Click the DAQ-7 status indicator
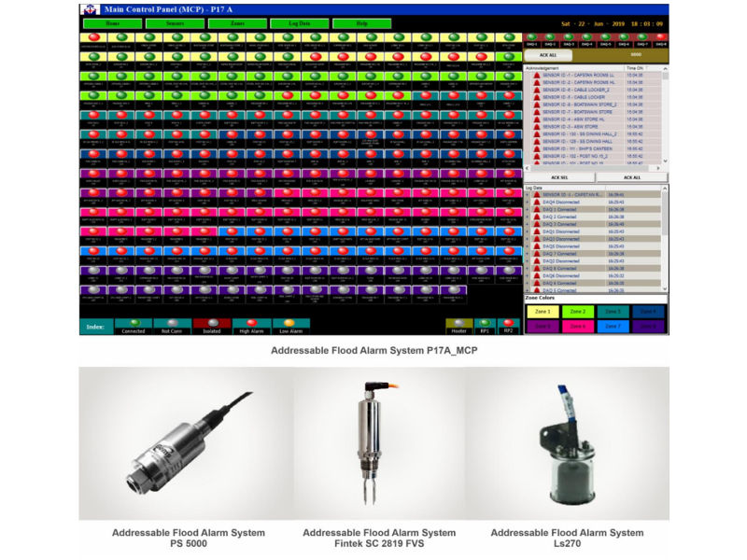 pos(642,36)
